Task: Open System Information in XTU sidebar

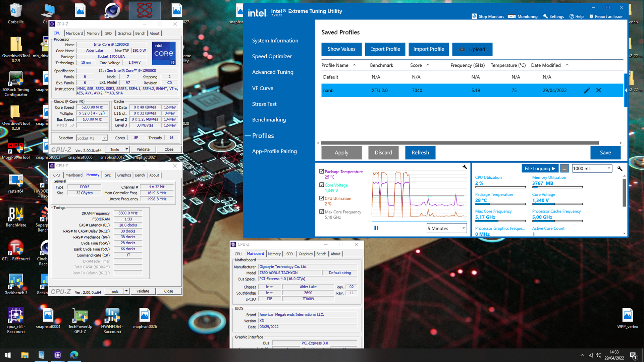Action: tap(275, 41)
